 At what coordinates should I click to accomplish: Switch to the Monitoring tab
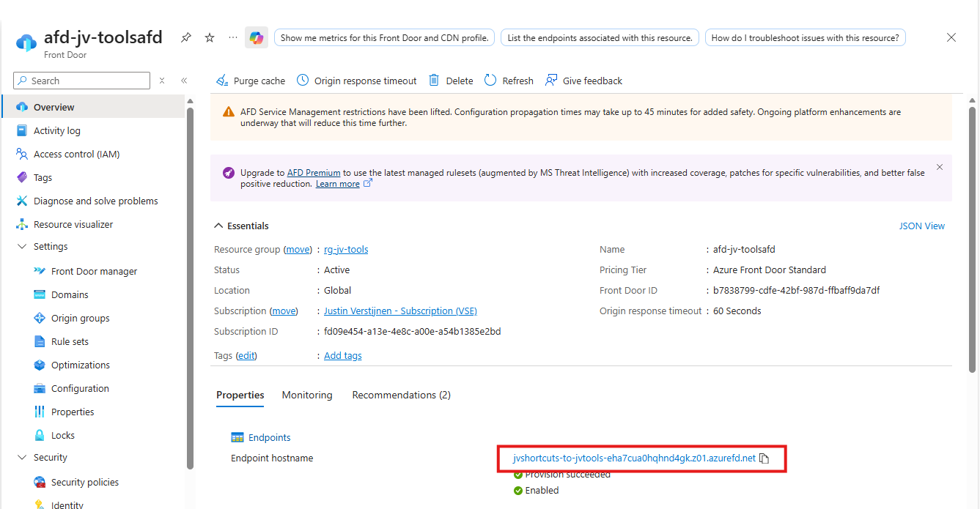coord(306,395)
